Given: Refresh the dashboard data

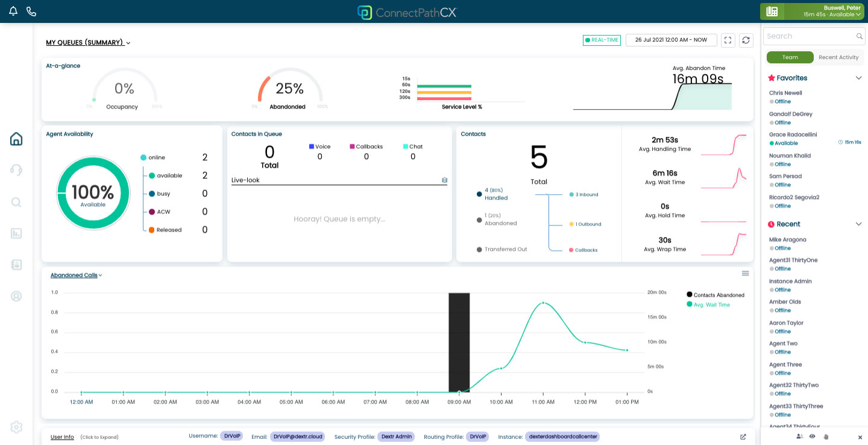Looking at the screenshot, I should [x=746, y=40].
